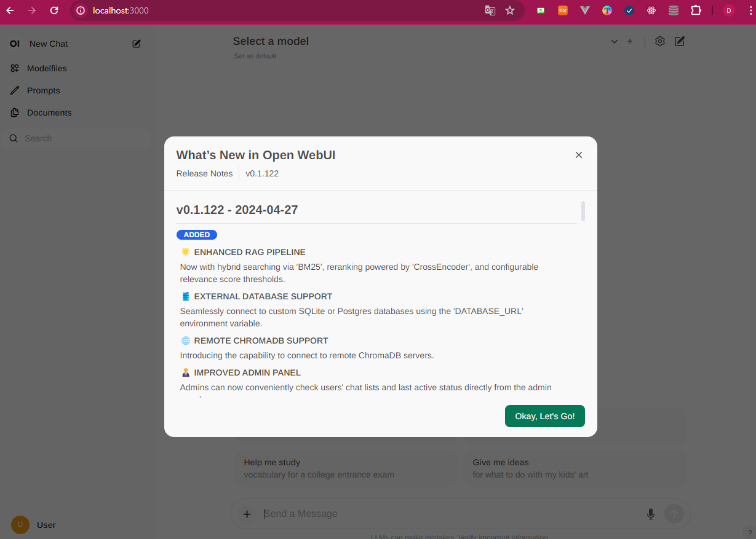Click the sidebar new chat edit icon
The height and width of the screenshot is (539, 756).
coord(137,44)
